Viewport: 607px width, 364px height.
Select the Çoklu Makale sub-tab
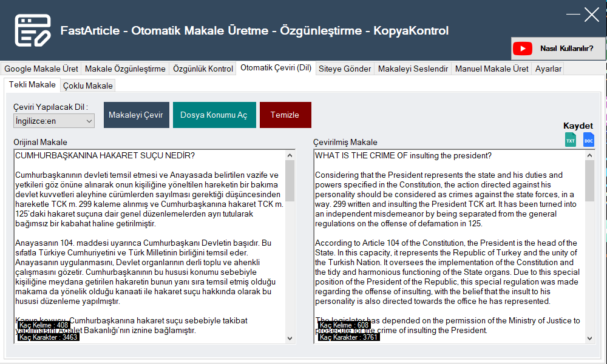click(x=88, y=86)
